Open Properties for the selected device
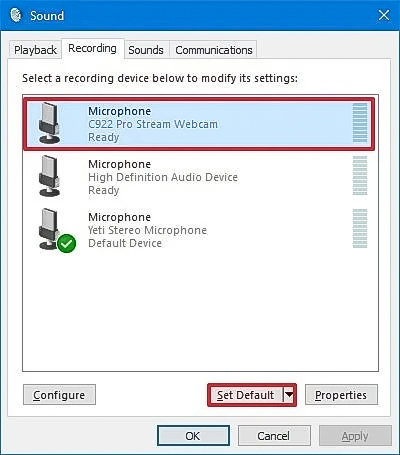The width and height of the screenshot is (400, 455). tap(341, 395)
